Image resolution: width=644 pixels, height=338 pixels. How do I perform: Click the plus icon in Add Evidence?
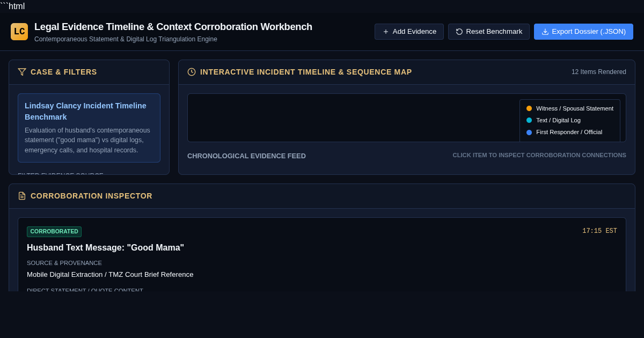pyautogui.click(x=386, y=32)
